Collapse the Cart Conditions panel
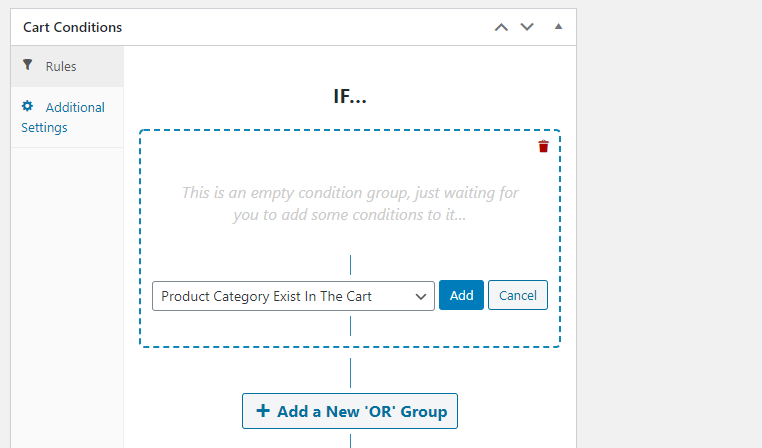Screen dimensions: 762x448 [x=558, y=27]
